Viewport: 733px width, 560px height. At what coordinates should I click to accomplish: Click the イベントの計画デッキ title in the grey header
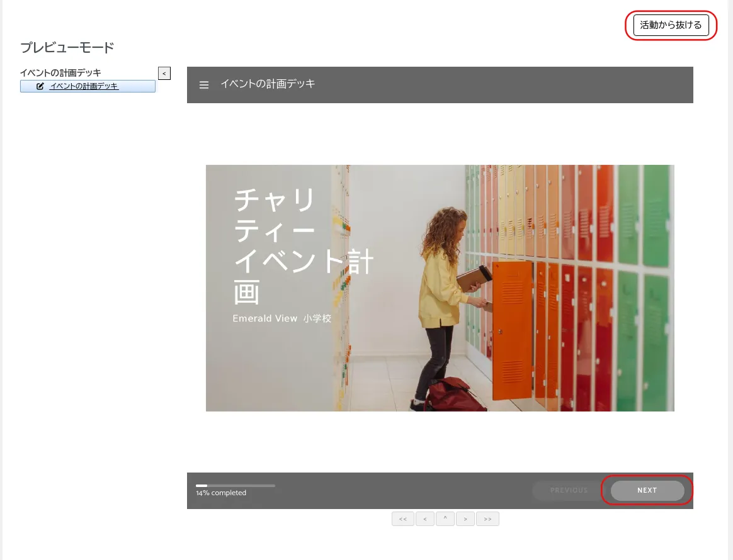coord(268,84)
